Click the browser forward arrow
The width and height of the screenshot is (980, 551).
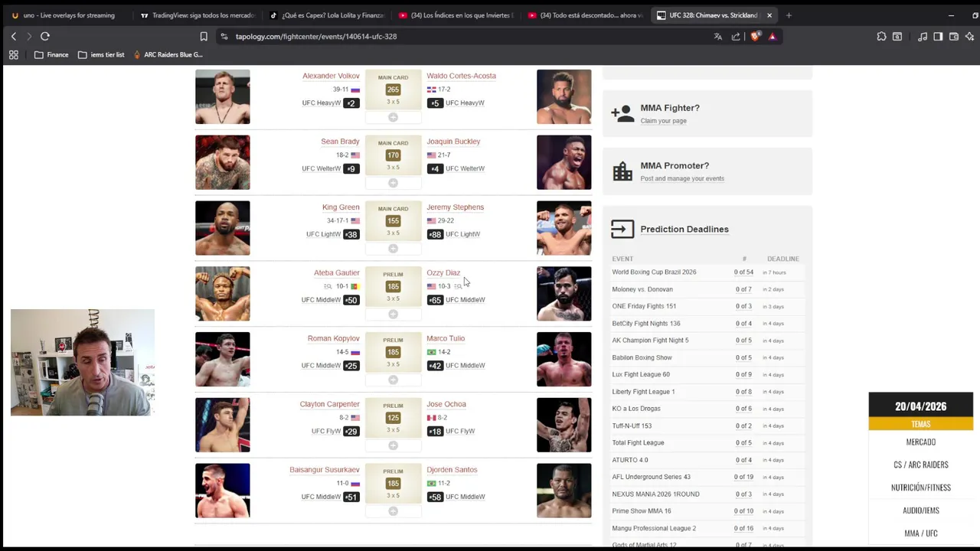pos(28,36)
